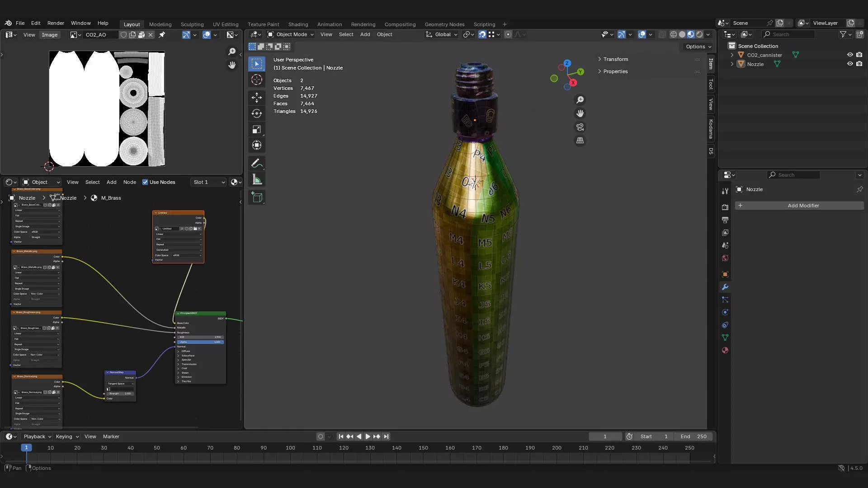Viewport: 868px width, 488px height.
Task: Switch to the UV Editing workspace tab
Action: coord(226,24)
